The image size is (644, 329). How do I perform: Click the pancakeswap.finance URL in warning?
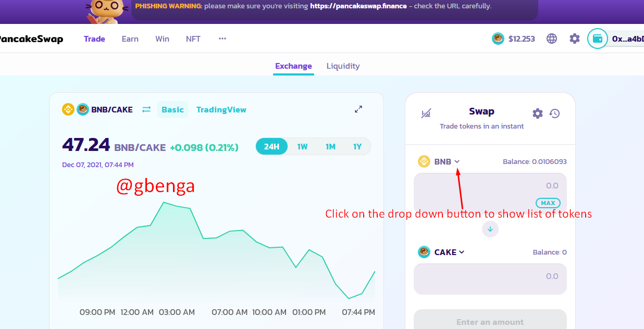(x=358, y=6)
